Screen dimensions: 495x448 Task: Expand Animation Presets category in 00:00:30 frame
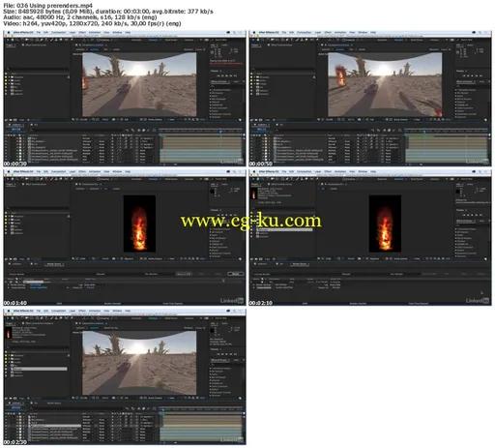[211, 90]
